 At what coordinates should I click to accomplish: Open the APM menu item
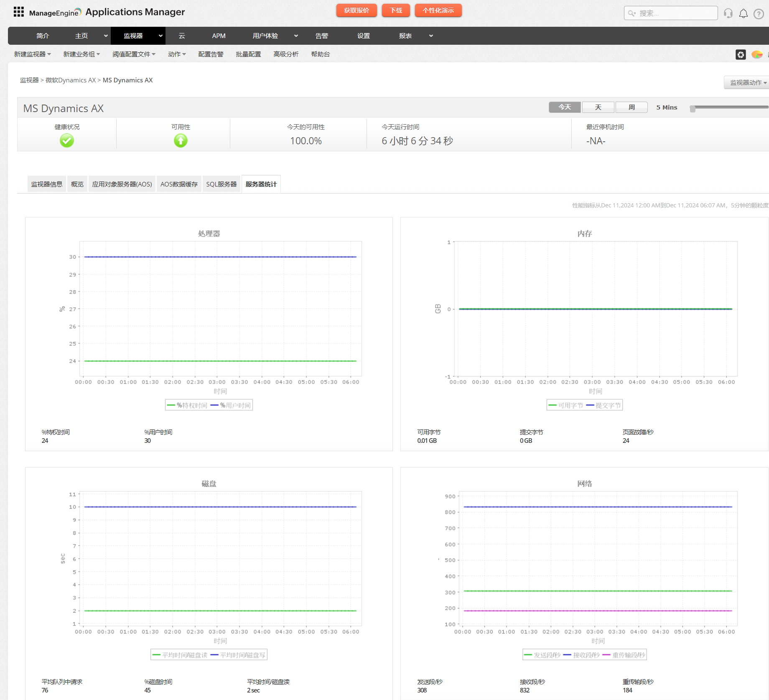pyautogui.click(x=219, y=36)
